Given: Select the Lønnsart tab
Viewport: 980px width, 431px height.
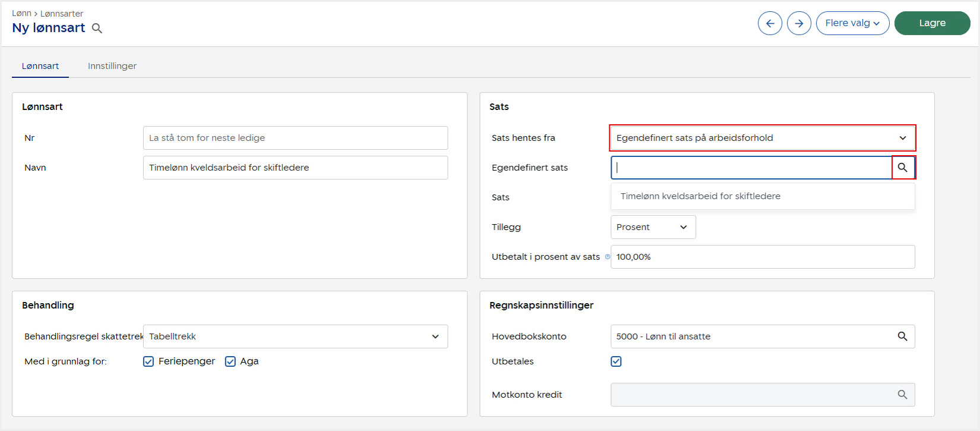Looking at the screenshot, I should tap(40, 66).
